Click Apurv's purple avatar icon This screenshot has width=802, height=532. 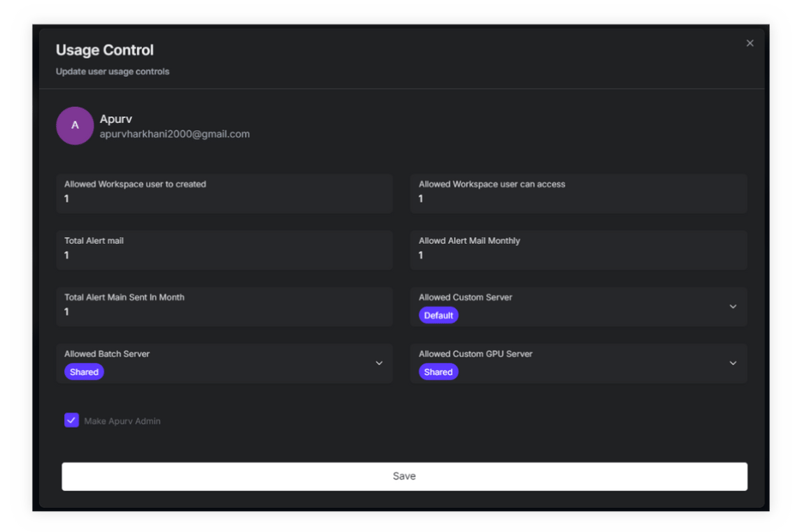(75, 125)
